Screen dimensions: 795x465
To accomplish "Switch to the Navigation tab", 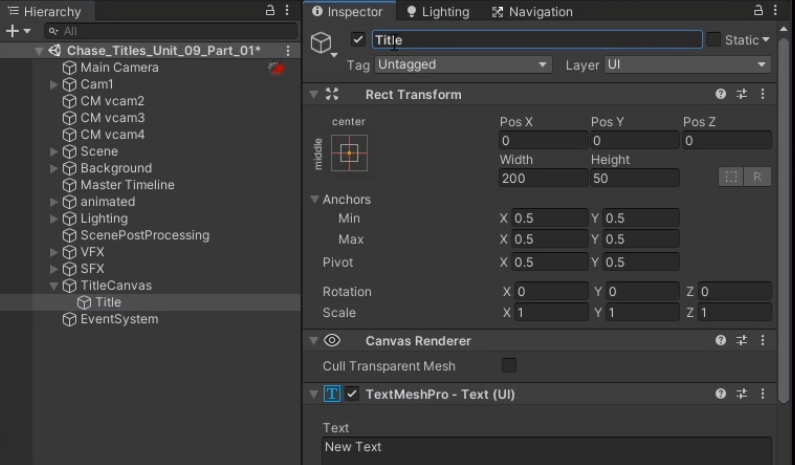I will click(x=532, y=12).
